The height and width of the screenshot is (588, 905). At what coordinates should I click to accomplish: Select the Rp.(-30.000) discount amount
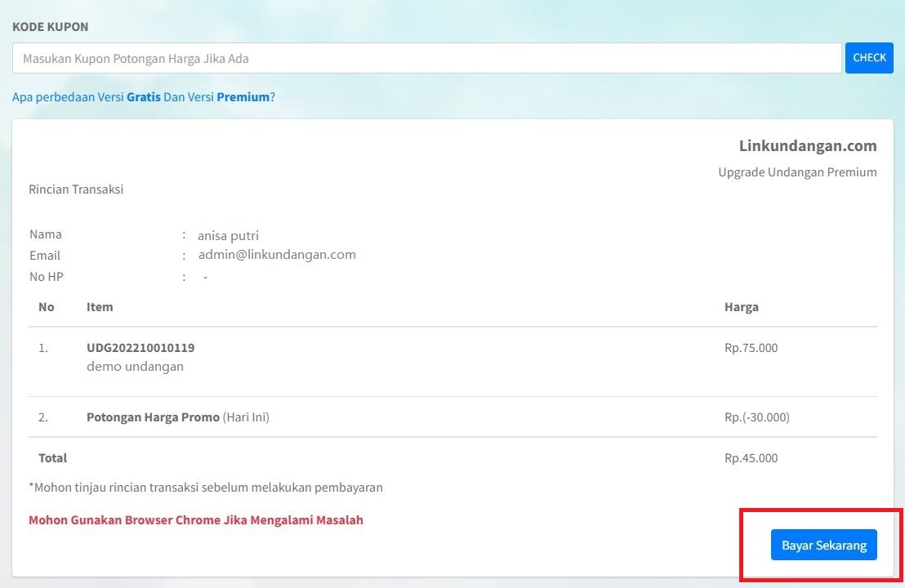756,417
